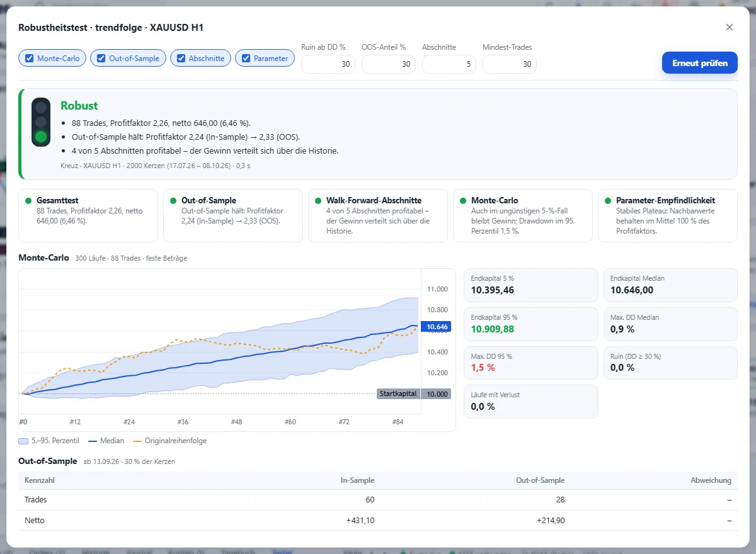Click the Läufe mit Verlust tile value
Viewport: 756px width, 554px height.
483,407
